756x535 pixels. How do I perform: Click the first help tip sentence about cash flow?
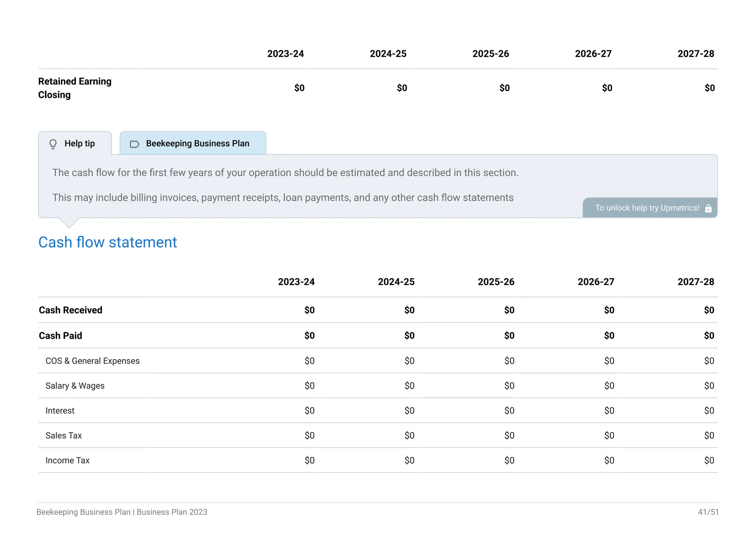(285, 173)
